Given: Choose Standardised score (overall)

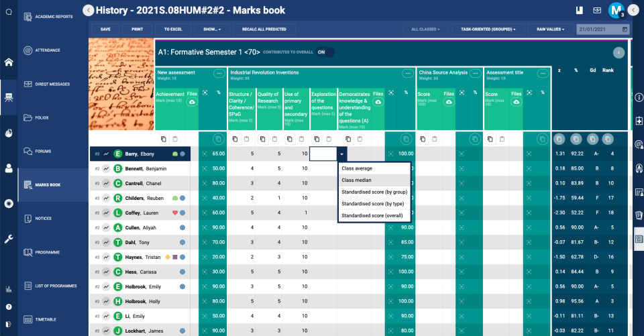Looking at the screenshot, I should [x=374, y=215].
